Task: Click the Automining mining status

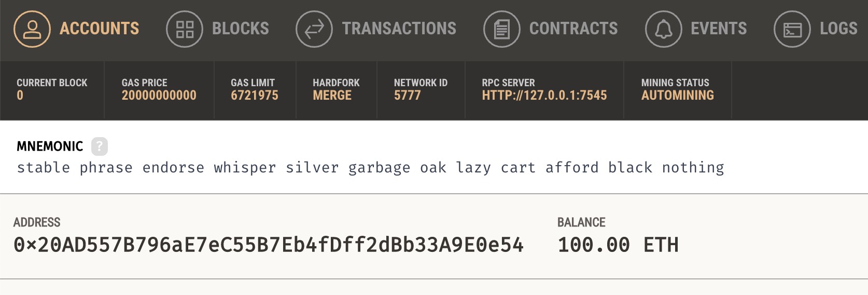Action: (677, 96)
